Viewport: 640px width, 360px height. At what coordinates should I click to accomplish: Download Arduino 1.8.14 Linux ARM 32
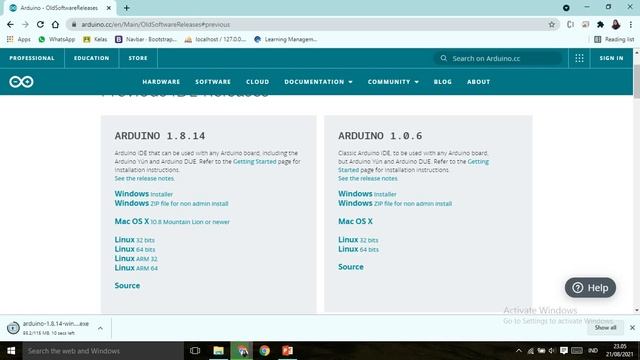click(136, 259)
